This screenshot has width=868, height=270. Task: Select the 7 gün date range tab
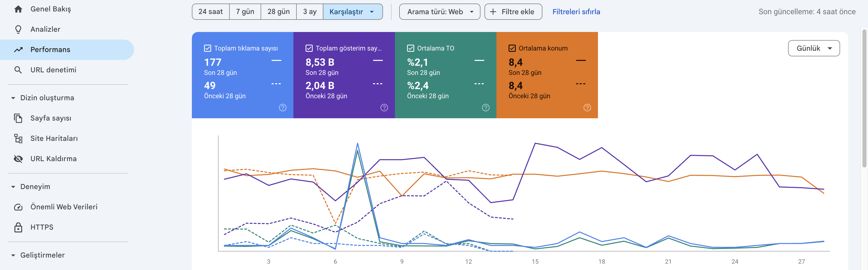tap(245, 12)
